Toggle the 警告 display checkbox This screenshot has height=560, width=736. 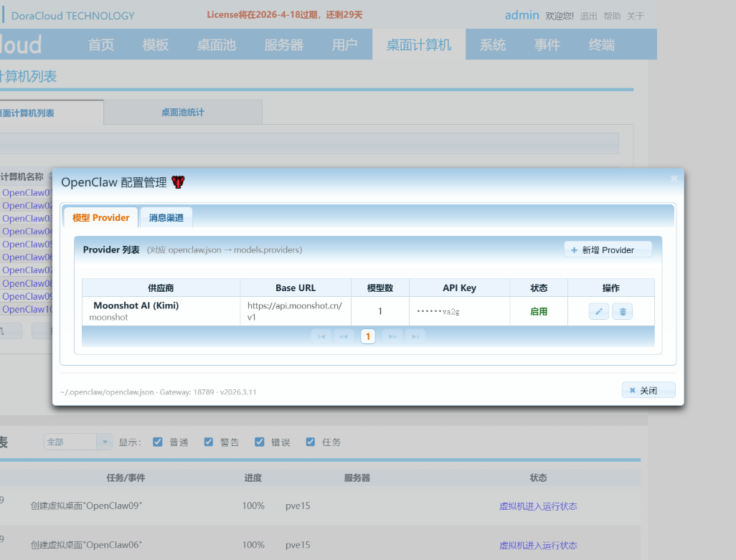coord(209,442)
